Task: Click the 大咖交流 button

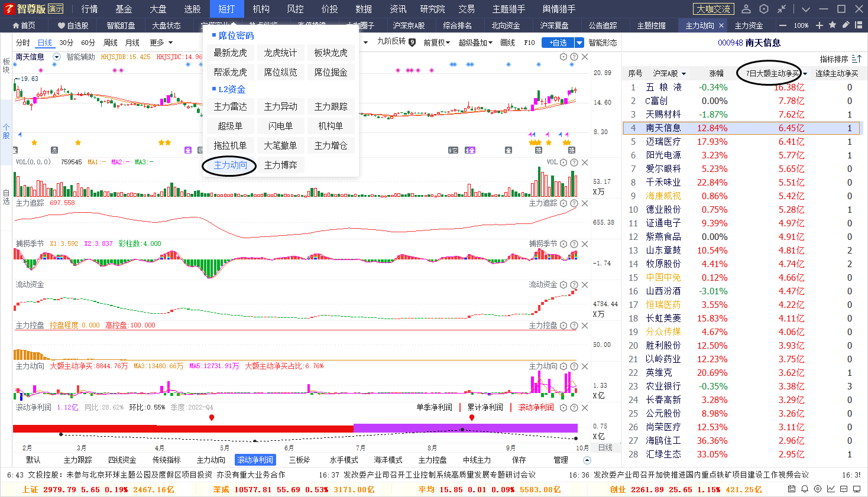Action: pyautogui.click(x=713, y=9)
